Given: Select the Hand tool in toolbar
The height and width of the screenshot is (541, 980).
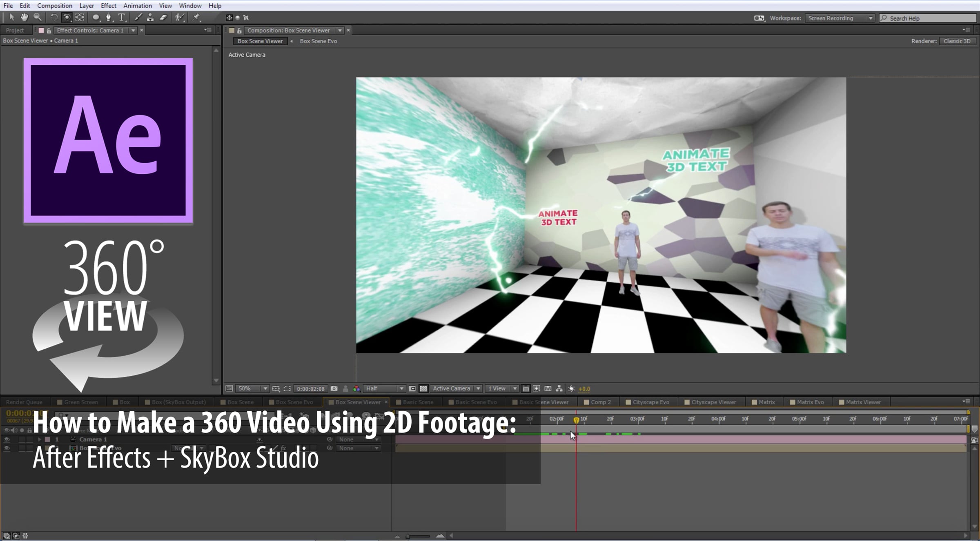Looking at the screenshot, I should coord(24,17).
